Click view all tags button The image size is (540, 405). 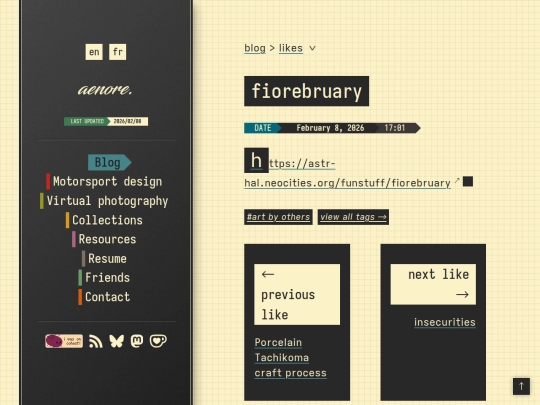pos(353,217)
